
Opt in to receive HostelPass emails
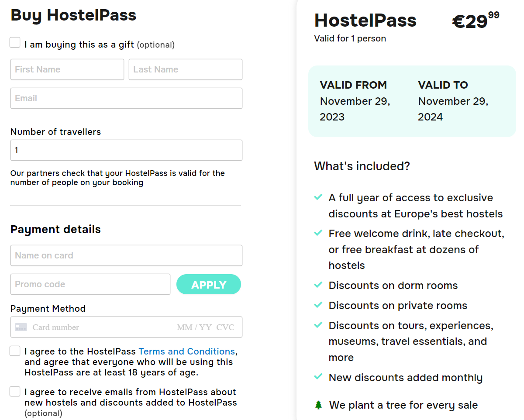[x=15, y=392]
